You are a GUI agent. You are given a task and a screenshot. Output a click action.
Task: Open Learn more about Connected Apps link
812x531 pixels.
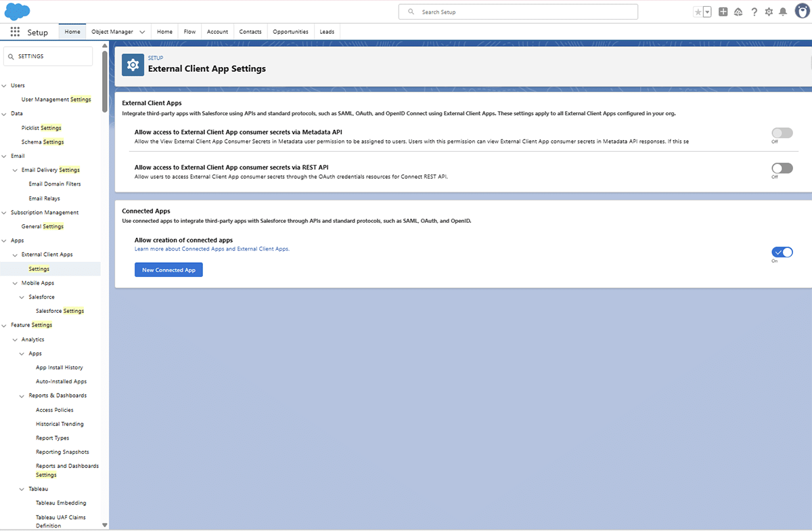(212, 249)
